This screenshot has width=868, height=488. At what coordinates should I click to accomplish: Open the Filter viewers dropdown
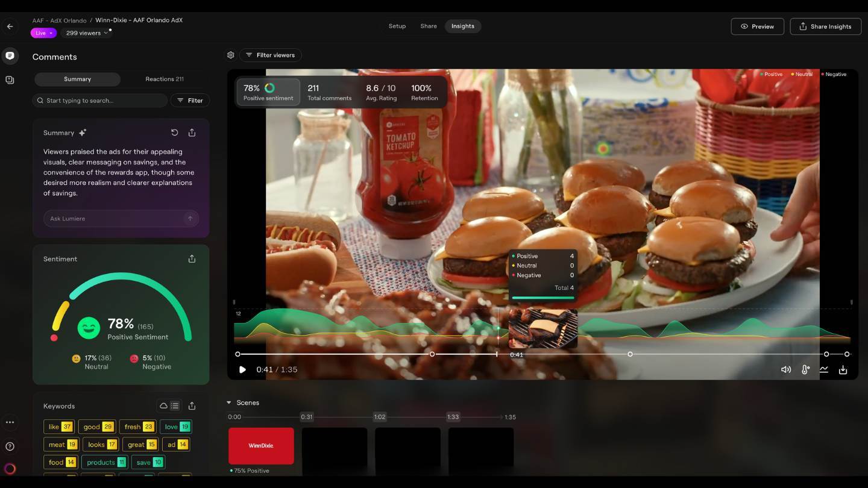click(271, 55)
